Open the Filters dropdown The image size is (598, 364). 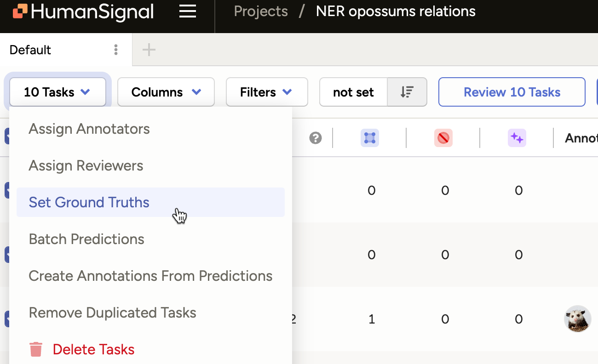pyautogui.click(x=267, y=92)
